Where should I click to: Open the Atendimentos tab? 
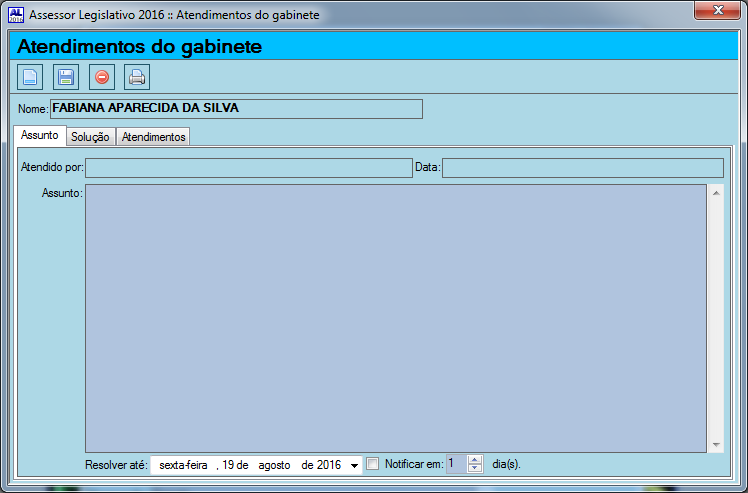point(153,137)
